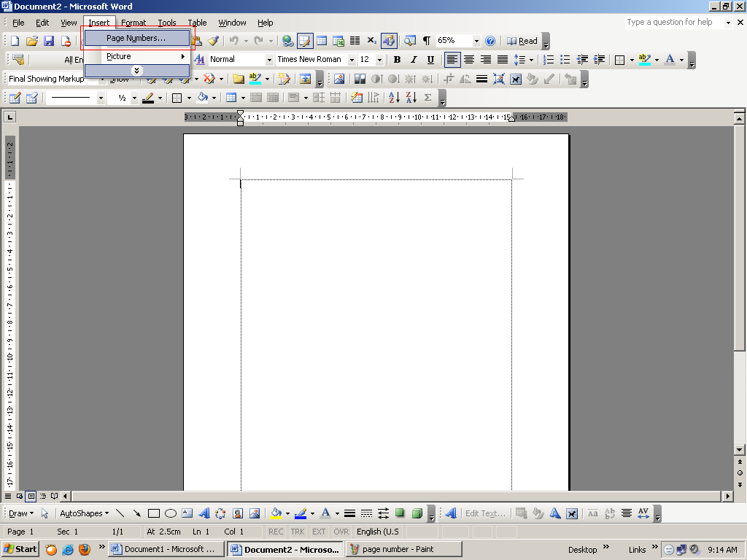
Task: Create a new blank document
Action: 15,41
